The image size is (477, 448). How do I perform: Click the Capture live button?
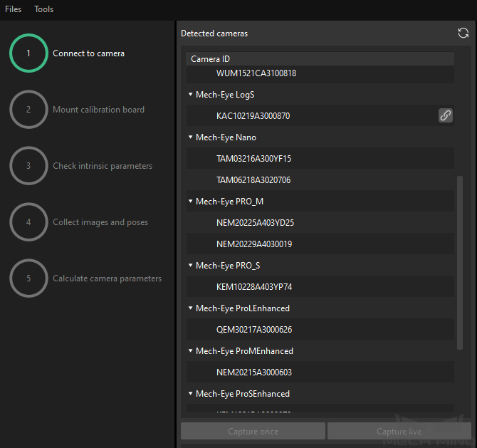399,431
